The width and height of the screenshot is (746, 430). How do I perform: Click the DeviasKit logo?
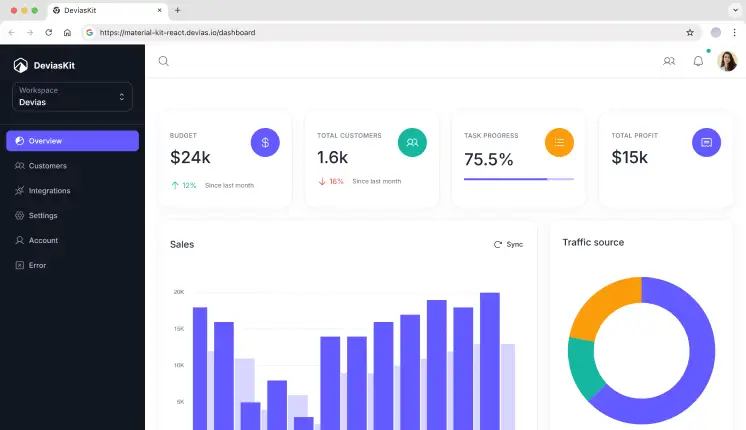coord(45,66)
